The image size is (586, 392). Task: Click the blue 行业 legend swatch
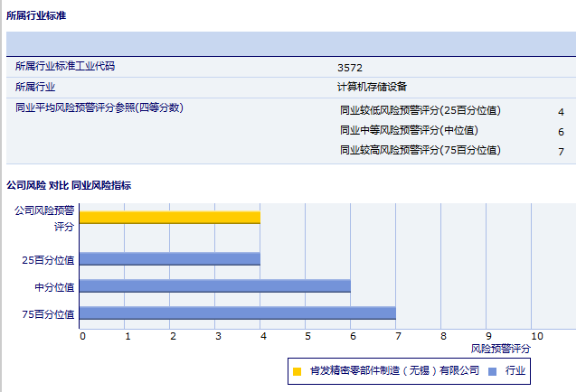492,371
